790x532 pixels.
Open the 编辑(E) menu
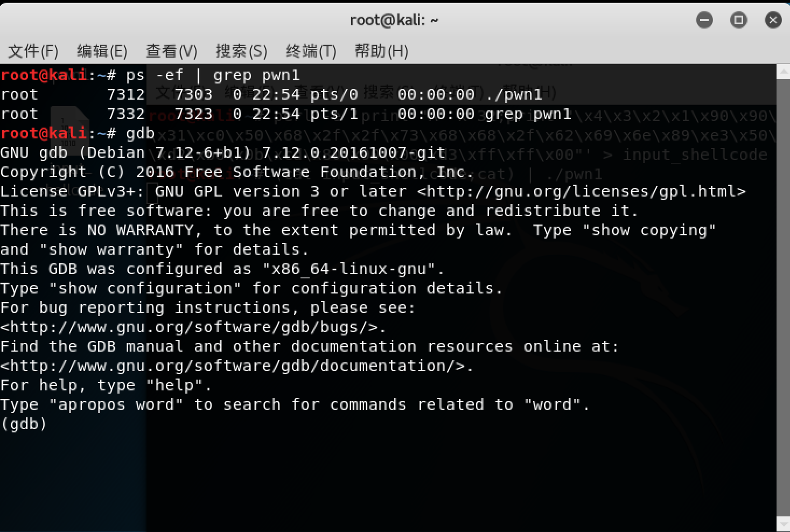[x=102, y=51]
